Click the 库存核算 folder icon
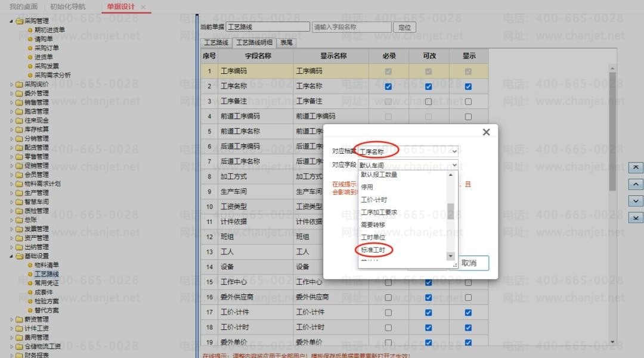 [x=19, y=130]
